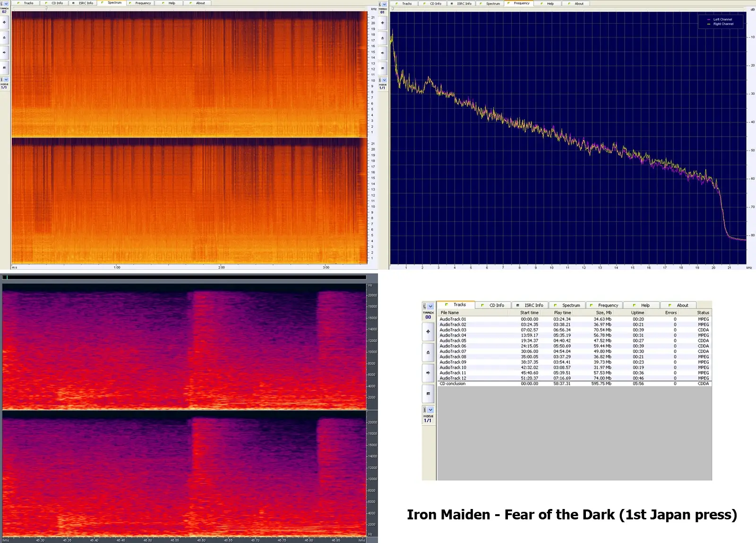Open ISRC Info tab above the track list

[530, 305]
